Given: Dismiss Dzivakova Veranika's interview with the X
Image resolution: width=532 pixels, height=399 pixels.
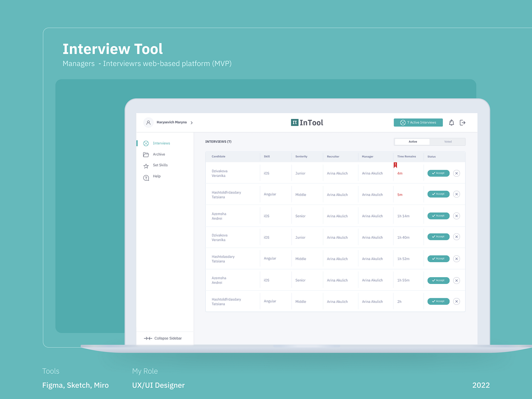Looking at the screenshot, I should pos(457,173).
